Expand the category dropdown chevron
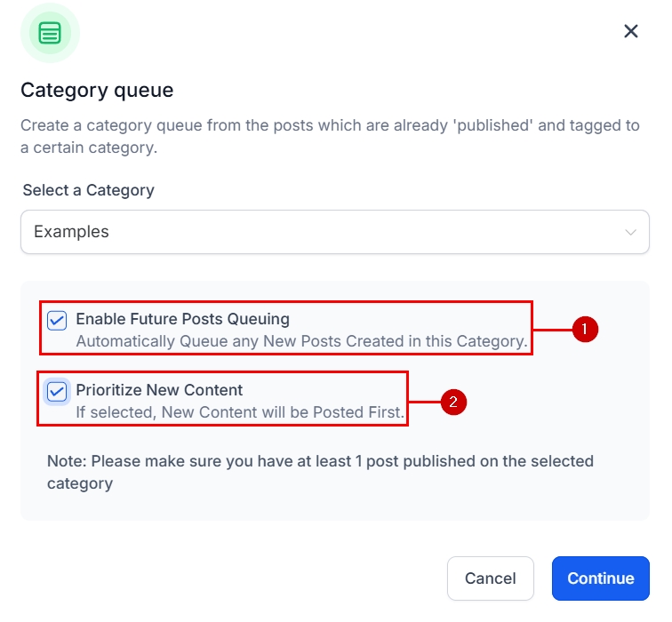672x622 pixels. pos(630,233)
